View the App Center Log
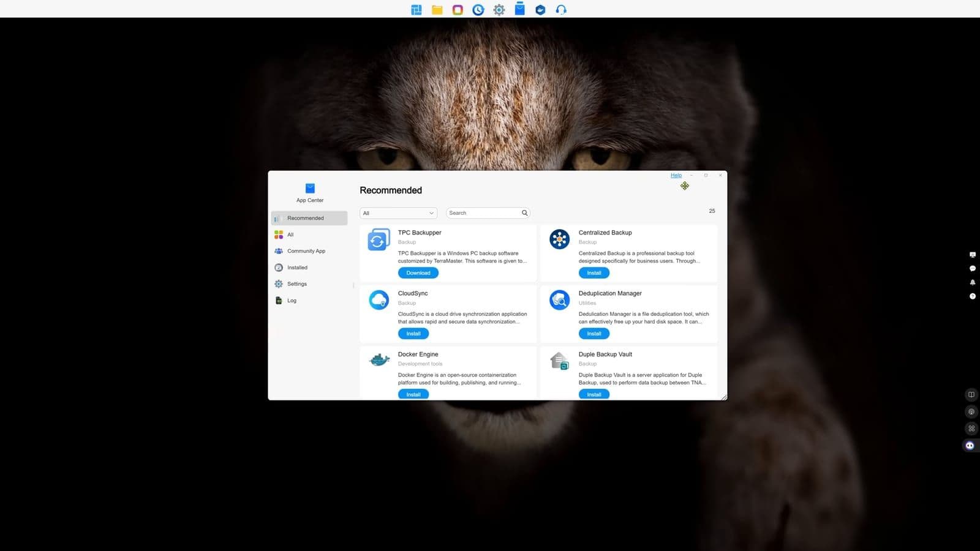Image resolution: width=980 pixels, height=551 pixels. (309, 301)
